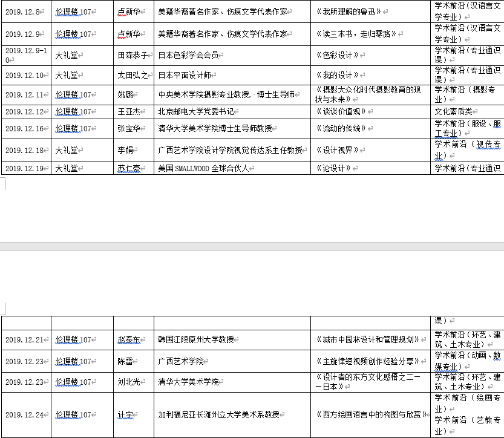Click the title 《西方绘画语言中的构图与欣赏》
This screenshot has width=504, height=438.
pos(371,415)
